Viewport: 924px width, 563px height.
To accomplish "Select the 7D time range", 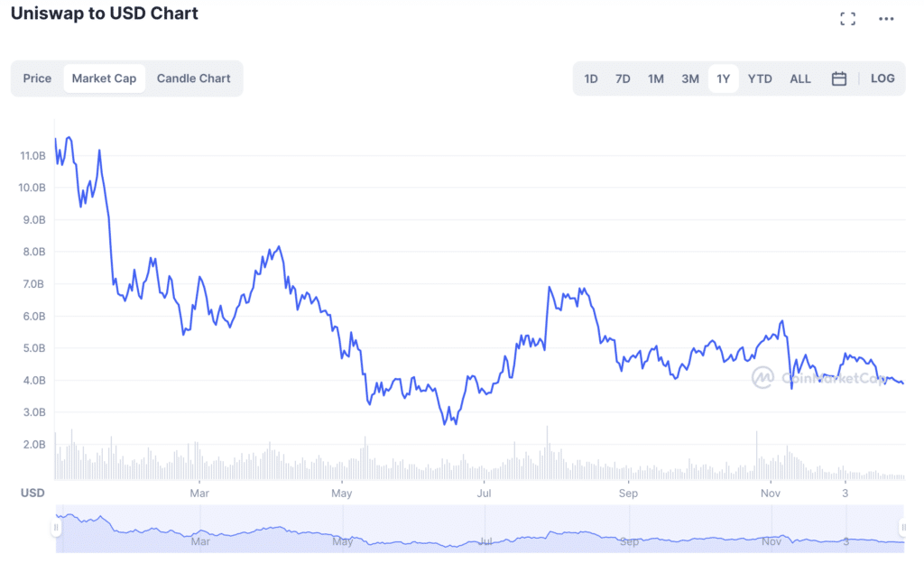I will [623, 78].
